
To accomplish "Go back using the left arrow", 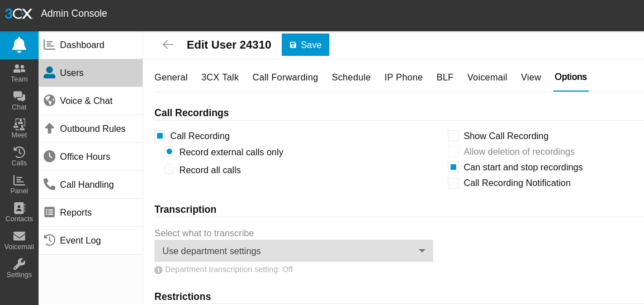I will click(168, 45).
